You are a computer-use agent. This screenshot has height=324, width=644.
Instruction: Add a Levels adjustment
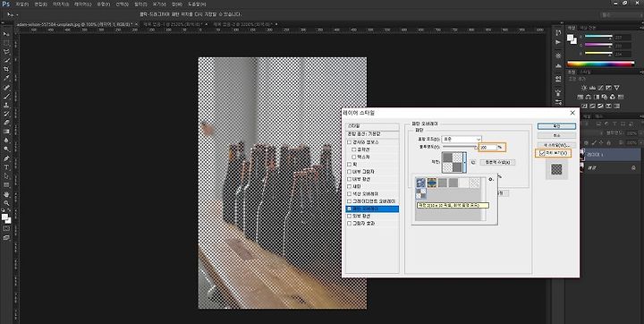592,88
